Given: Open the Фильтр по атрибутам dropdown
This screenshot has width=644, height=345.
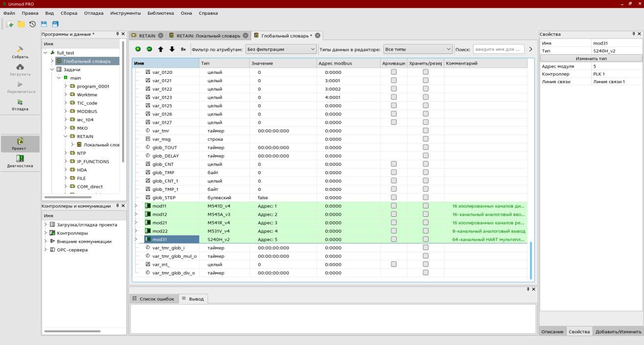Looking at the screenshot, I should (281, 49).
